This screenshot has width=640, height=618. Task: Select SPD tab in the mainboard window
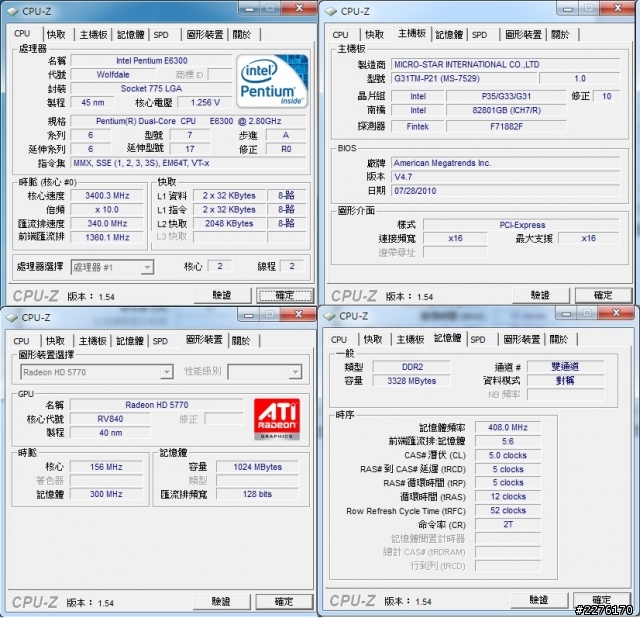coord(480,35)
